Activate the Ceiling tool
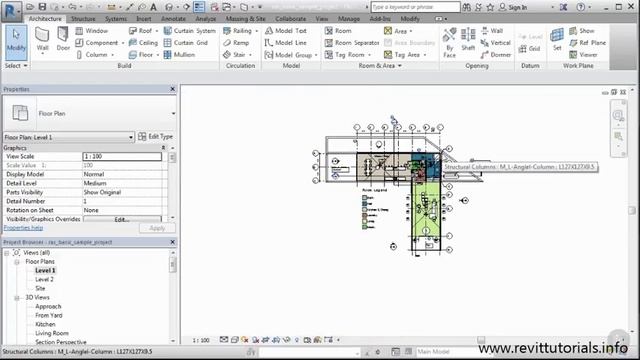640x360 pixels. 143,42
